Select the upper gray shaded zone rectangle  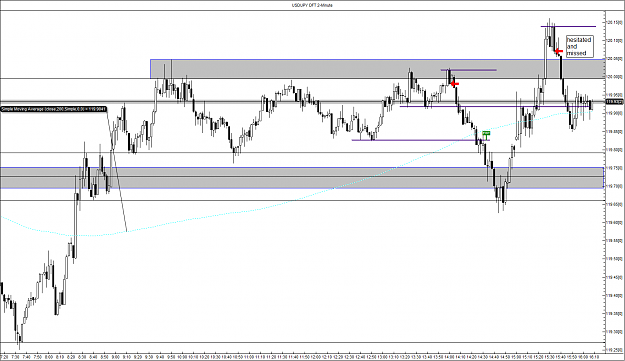click(377, 69)
